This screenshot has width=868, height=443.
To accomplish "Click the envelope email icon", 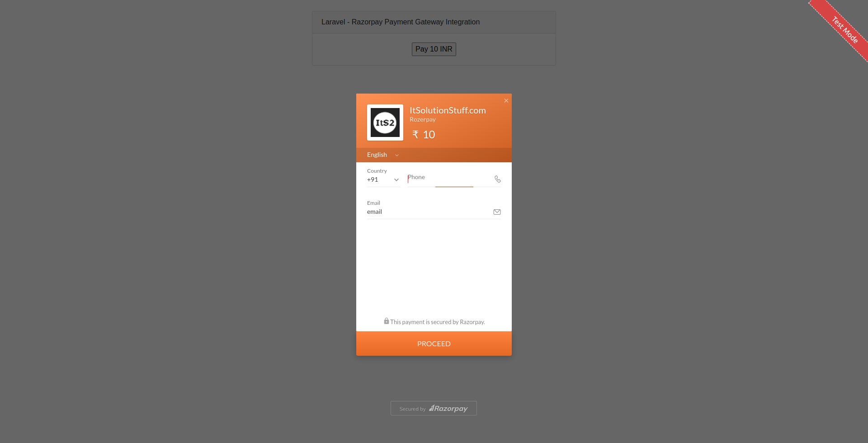I will (497, 212).
